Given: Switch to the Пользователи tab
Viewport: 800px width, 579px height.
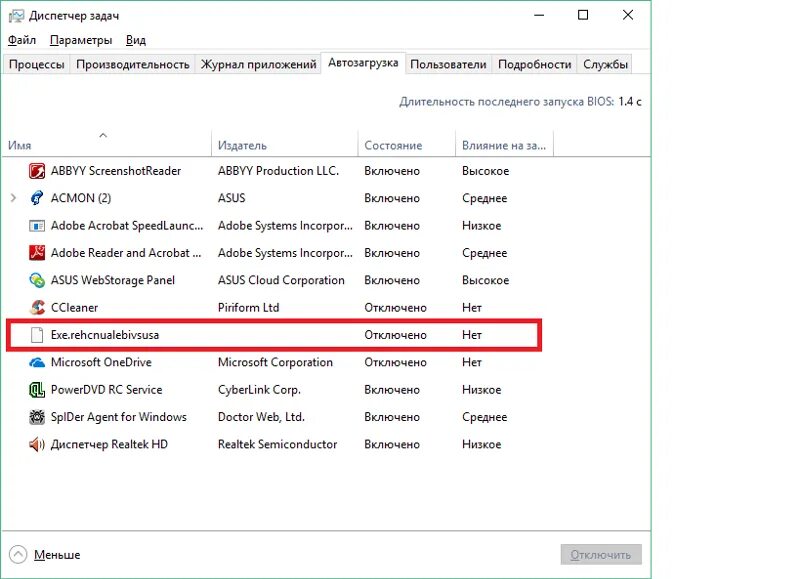Looking at the screenshot, I should 448,64.
